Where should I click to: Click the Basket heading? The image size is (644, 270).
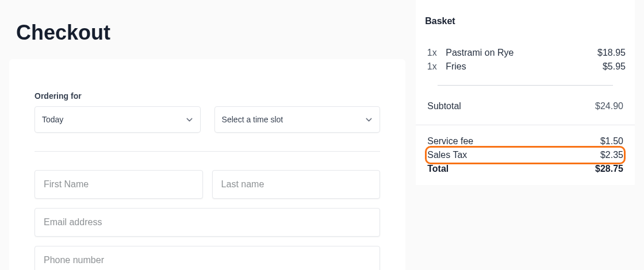point(440,21)
